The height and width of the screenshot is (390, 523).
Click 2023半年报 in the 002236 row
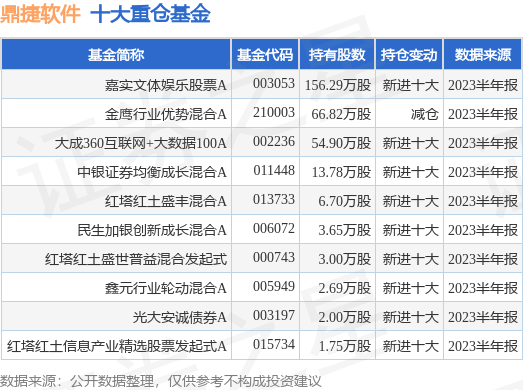click(x=483, y=143)
